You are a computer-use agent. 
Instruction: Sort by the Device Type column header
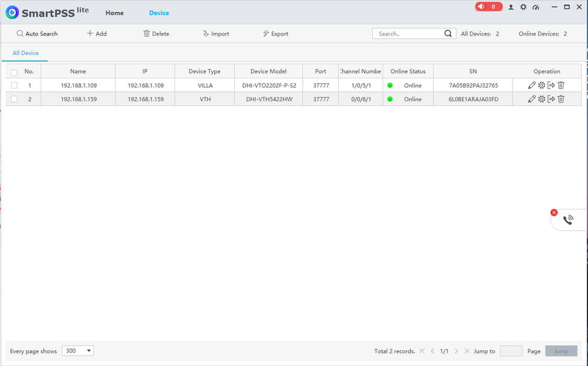tap(205, 71)
